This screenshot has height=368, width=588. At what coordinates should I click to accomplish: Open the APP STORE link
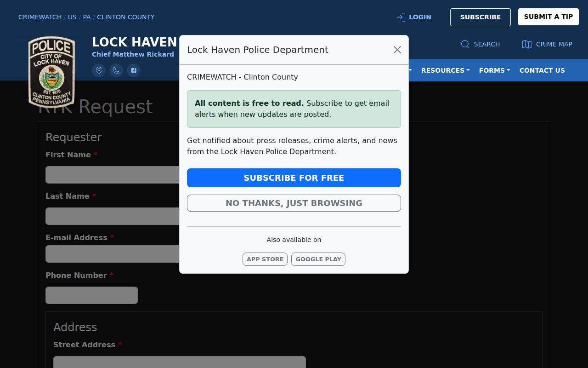click(265, 259)
